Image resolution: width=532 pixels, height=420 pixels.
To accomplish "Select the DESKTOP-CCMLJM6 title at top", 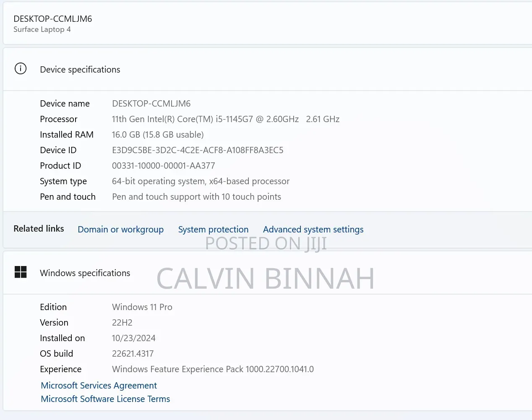I will 53,19.
